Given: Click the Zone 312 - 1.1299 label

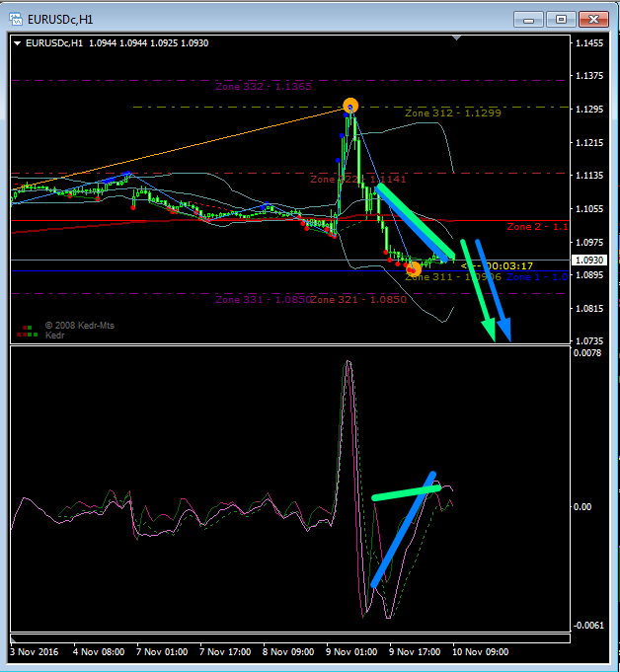Looking at the screenshot, I should coord(453,113).
